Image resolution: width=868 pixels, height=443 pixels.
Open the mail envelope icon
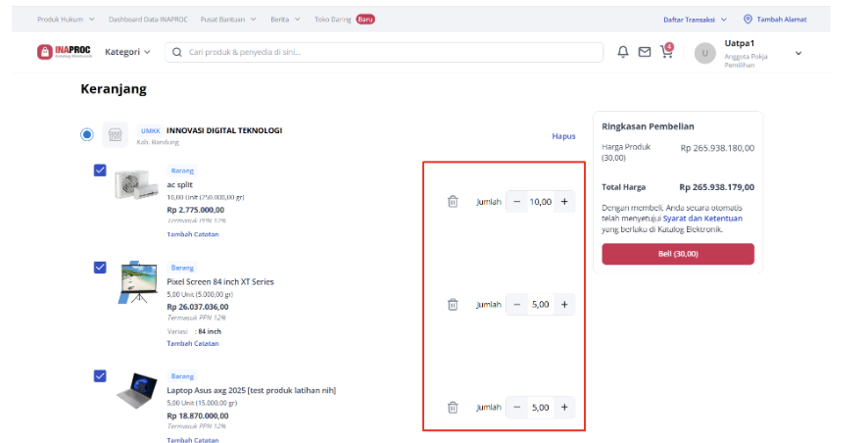click(x=645, y=52)
